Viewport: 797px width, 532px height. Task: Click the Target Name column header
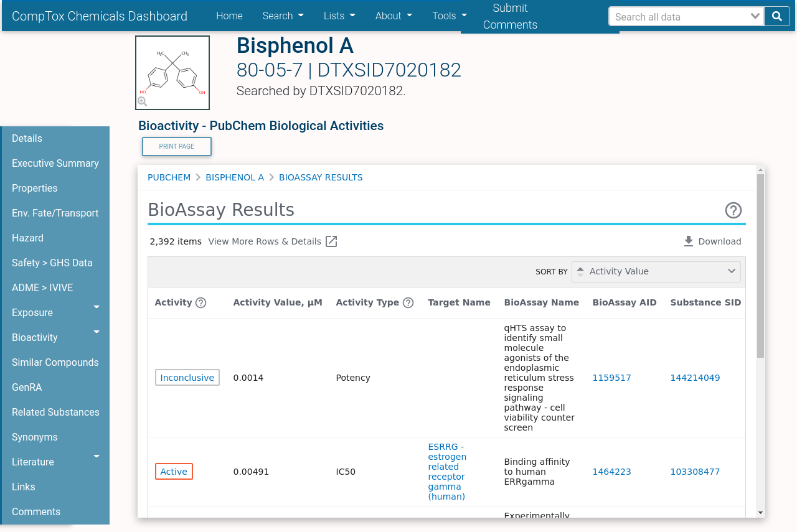(x=460, y=302)
